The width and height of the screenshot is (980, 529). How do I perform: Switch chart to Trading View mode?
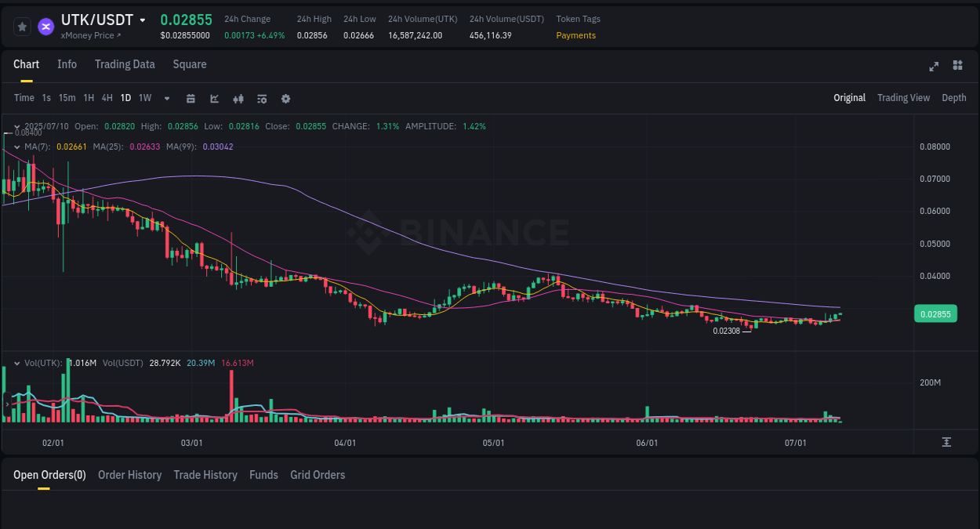click(903, 98)
